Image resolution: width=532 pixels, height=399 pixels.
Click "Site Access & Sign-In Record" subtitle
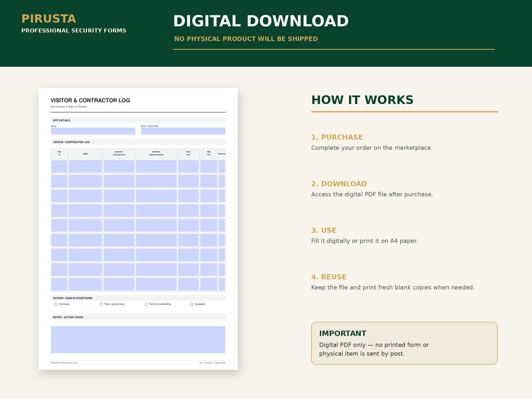point(68,107)
